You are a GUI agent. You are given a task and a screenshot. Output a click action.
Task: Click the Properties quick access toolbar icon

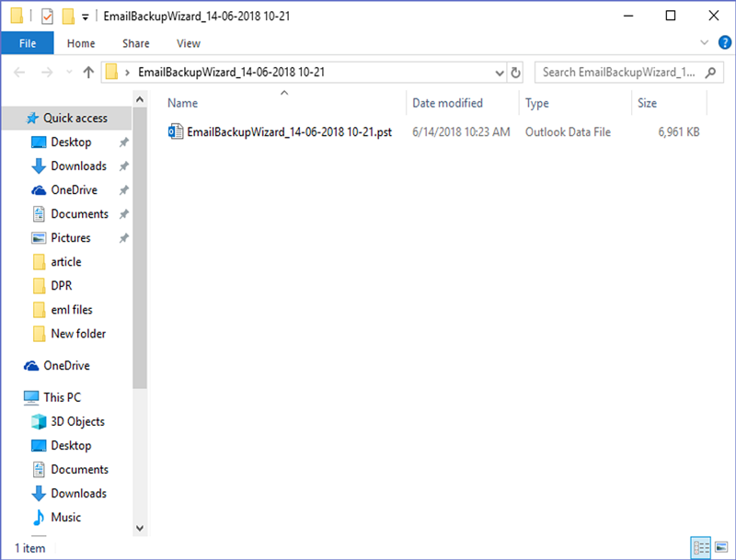pos(47,17)
